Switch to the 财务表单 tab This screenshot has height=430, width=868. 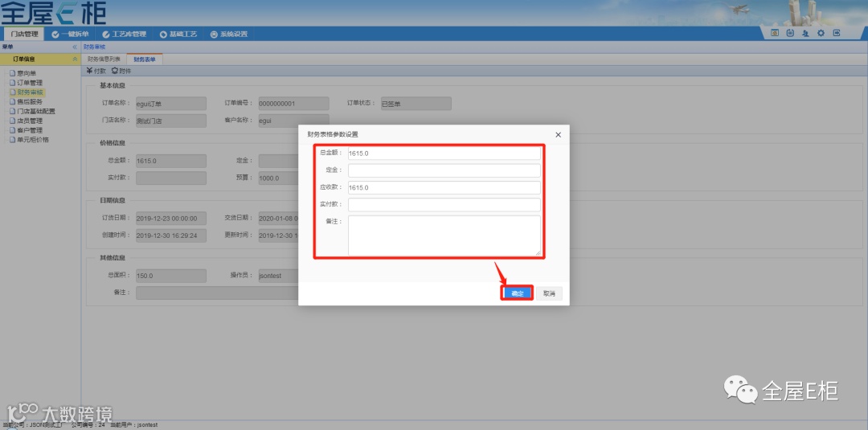pos(145,59)
